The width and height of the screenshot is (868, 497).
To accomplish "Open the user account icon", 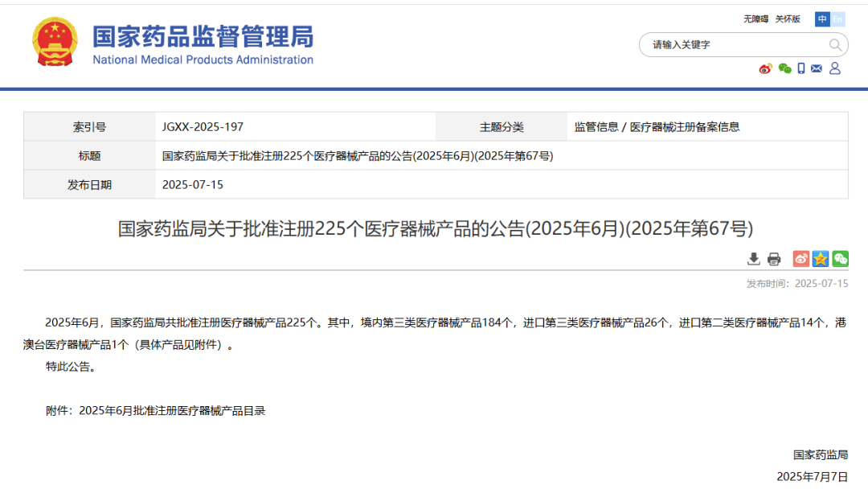I will 835,68.
